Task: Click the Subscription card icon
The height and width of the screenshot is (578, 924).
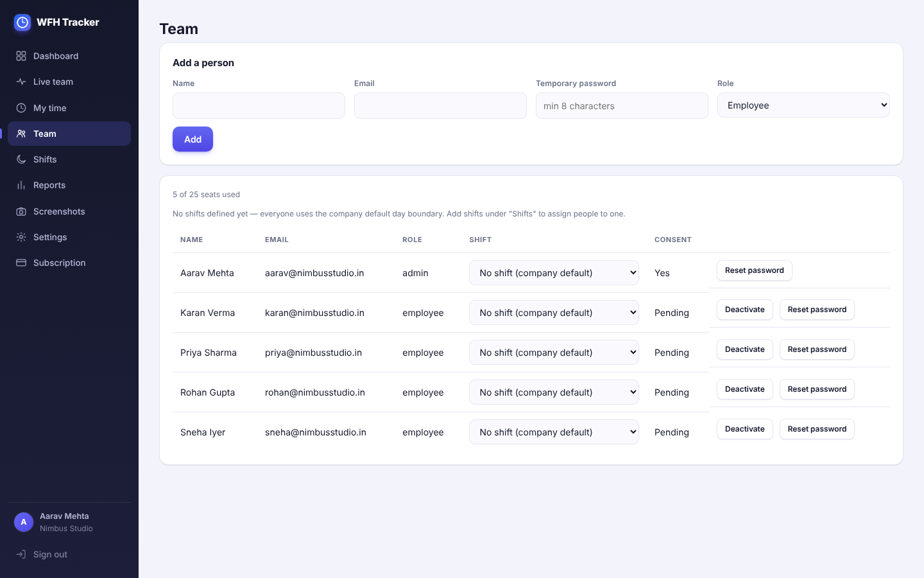Action: (21, 263)
